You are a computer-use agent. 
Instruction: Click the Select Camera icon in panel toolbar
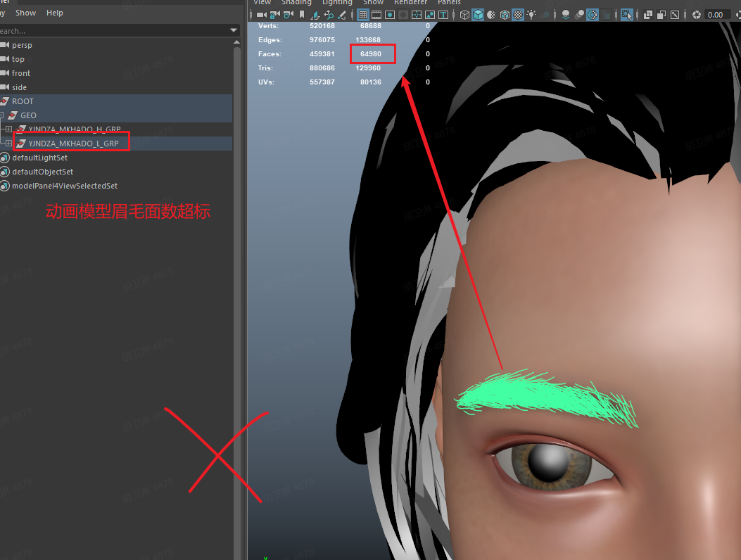pos(261,14)
